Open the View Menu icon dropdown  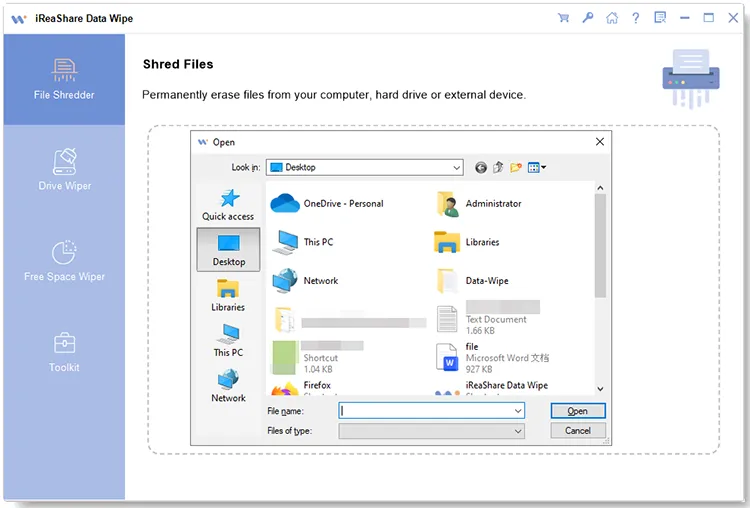click(x=537, y=167)
